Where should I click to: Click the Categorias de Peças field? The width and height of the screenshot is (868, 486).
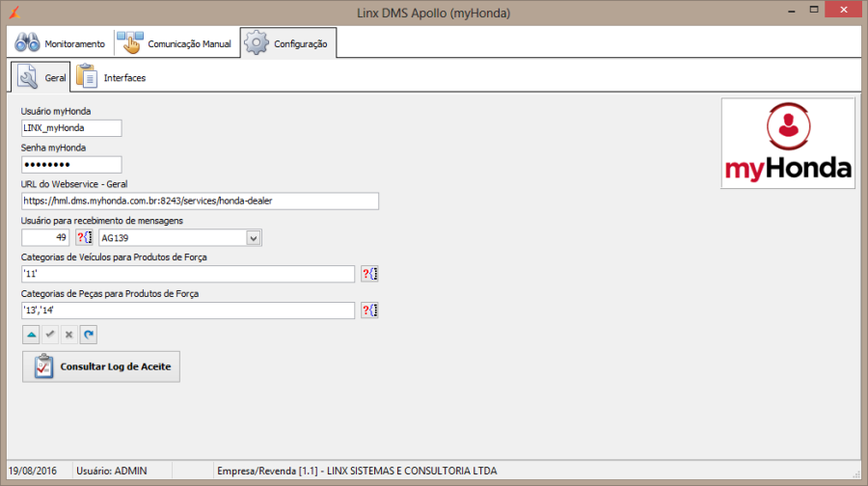click(x=188, y=310)
